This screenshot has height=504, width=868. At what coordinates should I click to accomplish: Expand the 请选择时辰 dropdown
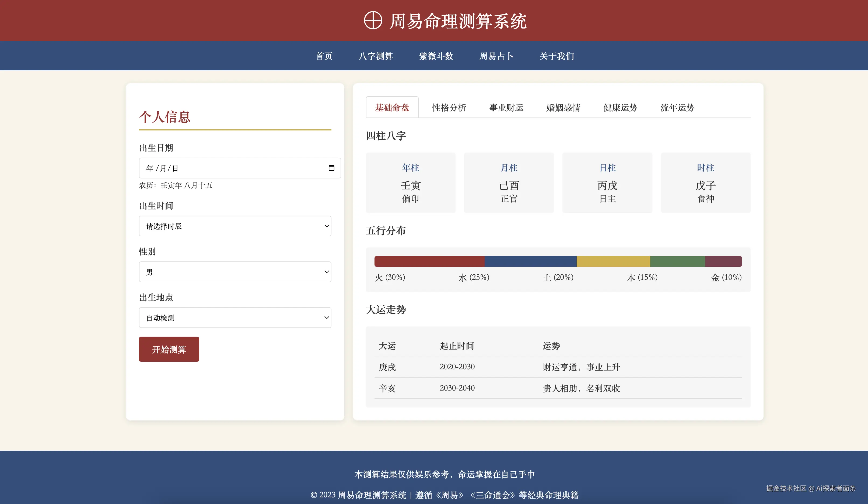pos(235,226)
